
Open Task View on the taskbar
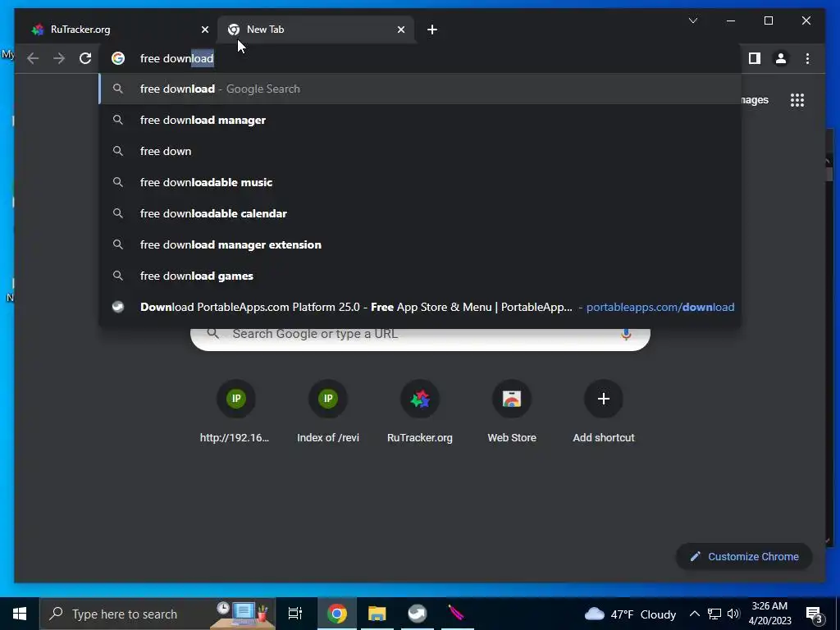pos(295,614)
